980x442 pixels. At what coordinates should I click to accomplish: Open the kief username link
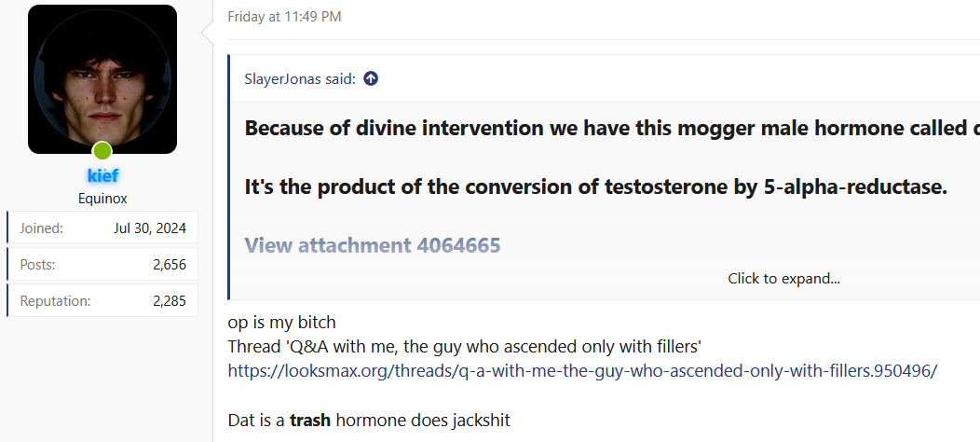click(x=102, y=176)
